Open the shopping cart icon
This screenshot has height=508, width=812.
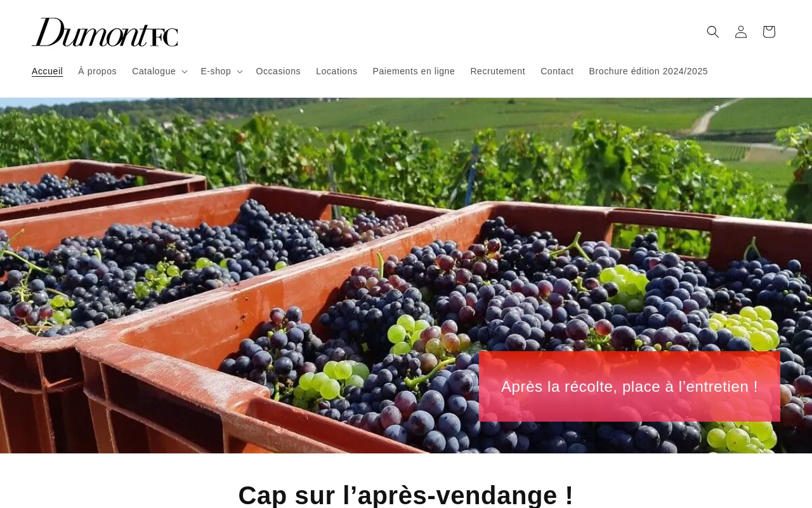click(x=769, y=32)
